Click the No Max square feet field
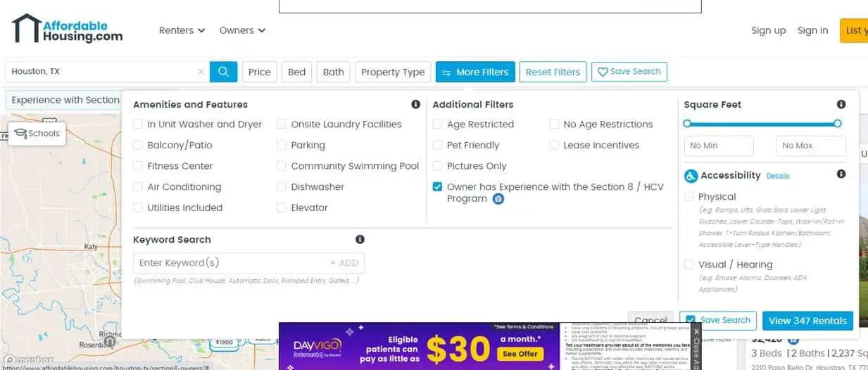This screenshot has height=370, width=868. click(811, 146)
